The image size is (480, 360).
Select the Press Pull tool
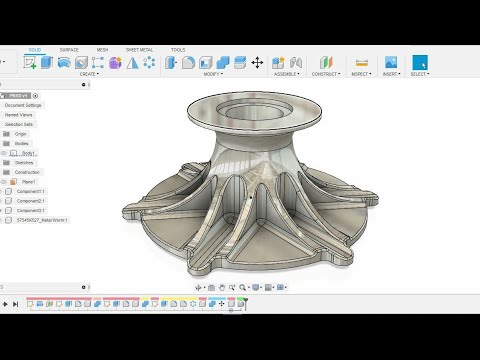171,62
